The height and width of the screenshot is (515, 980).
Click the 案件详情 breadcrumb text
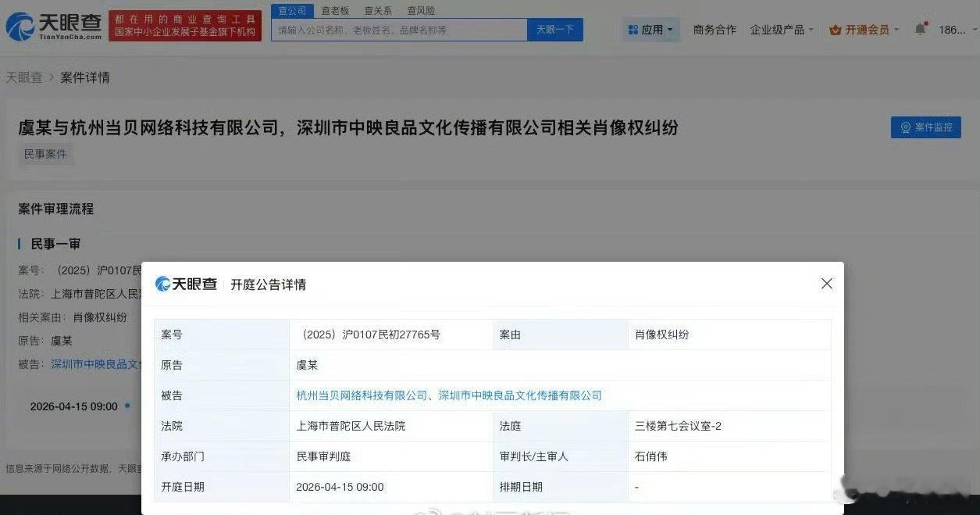click(85, 77)
